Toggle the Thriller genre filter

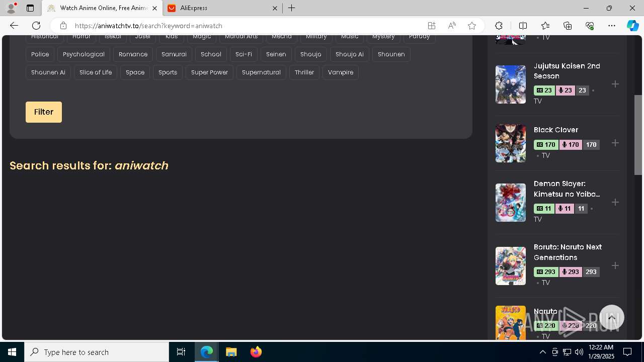click(x=304, y=72)
